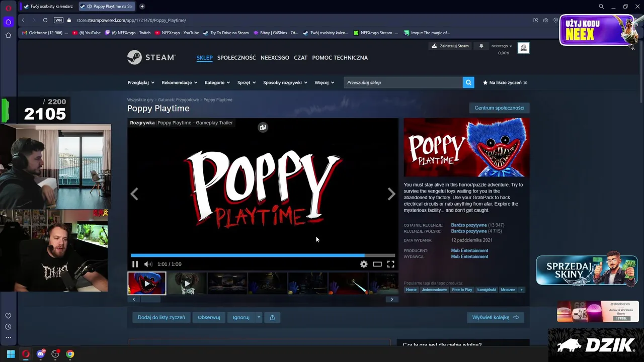644x362 pixels.
Task: Open CZAT in Steam header
Action: [300, 58]
